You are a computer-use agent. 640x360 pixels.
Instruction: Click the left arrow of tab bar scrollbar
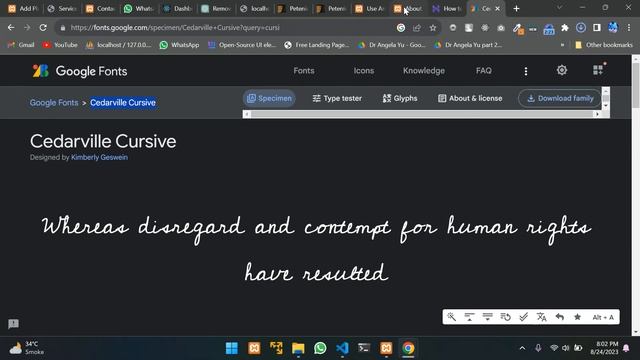[x=247, y=114]
